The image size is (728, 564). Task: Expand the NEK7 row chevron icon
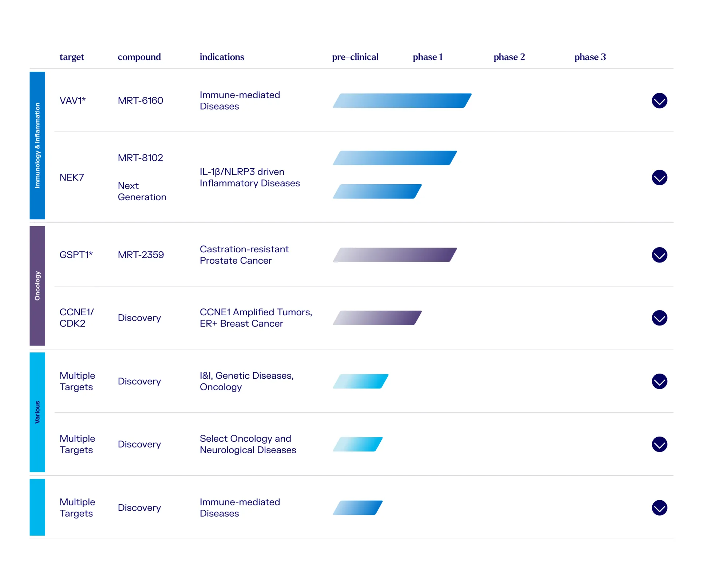tap(659, 178)
